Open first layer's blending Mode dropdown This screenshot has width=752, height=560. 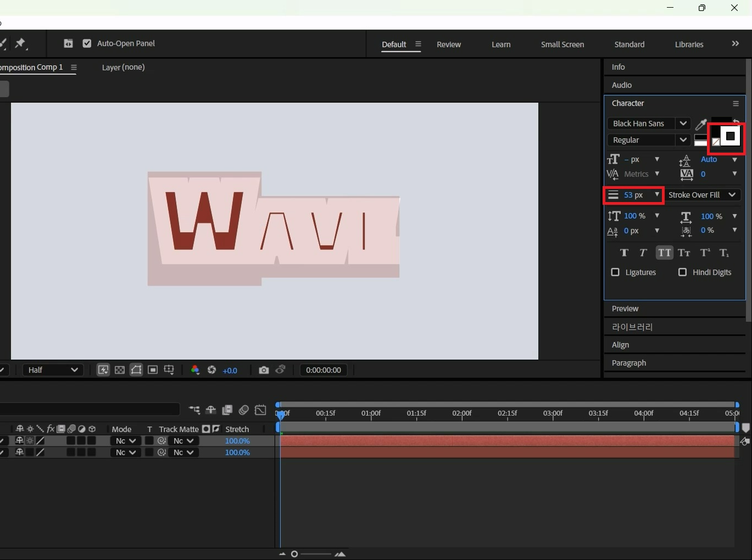coord(125,441)
